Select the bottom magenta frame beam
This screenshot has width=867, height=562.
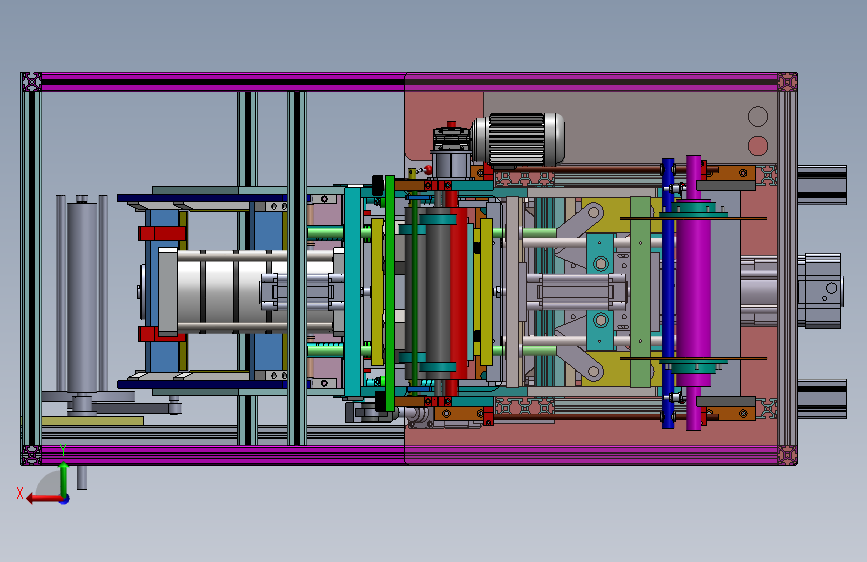(x=409, y=455)
